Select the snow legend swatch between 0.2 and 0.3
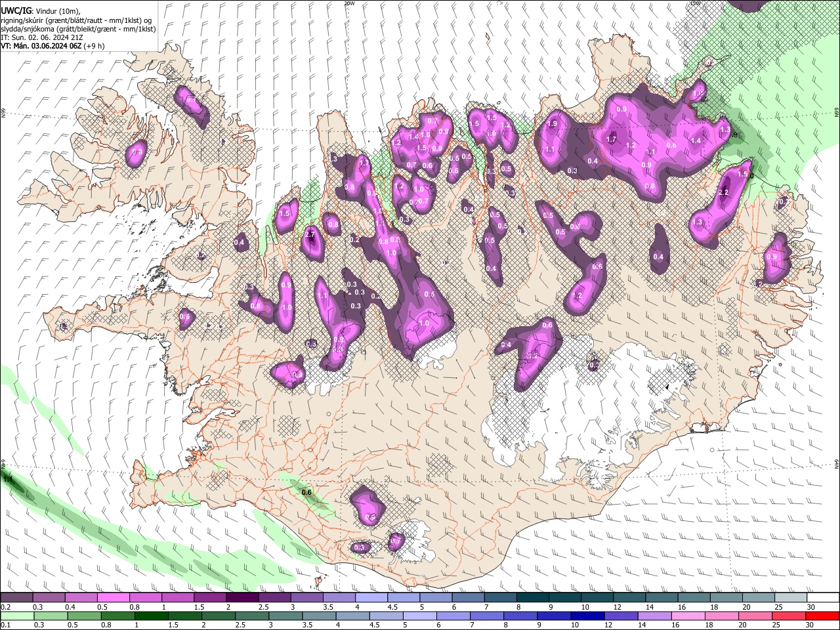Image resolution: width=840 pixels, height=630 pixels. coord(16,598)
